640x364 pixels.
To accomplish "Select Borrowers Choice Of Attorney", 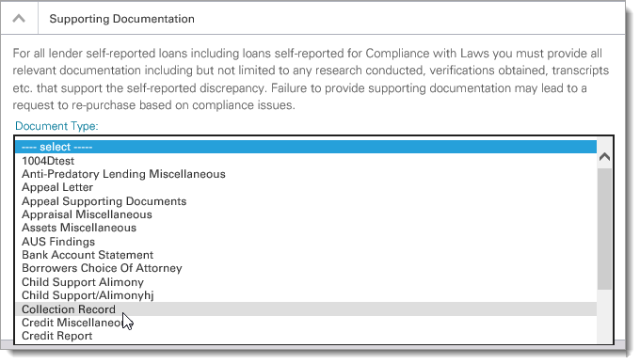I will click(306, 268).
